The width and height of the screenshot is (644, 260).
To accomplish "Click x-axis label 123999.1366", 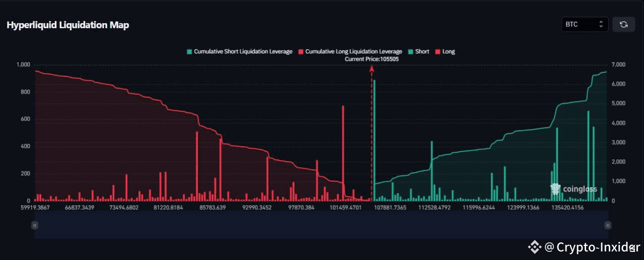I will point(523,207).
